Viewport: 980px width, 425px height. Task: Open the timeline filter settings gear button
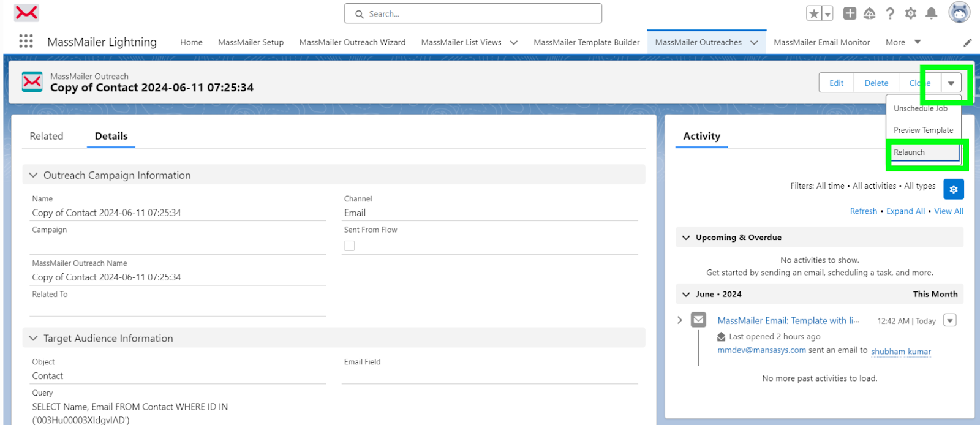954,189
